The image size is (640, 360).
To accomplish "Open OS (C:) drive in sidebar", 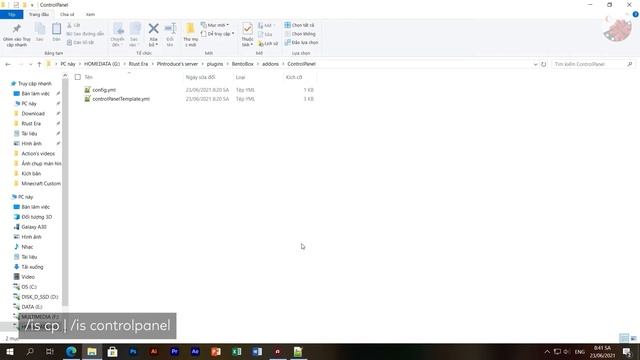I will 29,287.
